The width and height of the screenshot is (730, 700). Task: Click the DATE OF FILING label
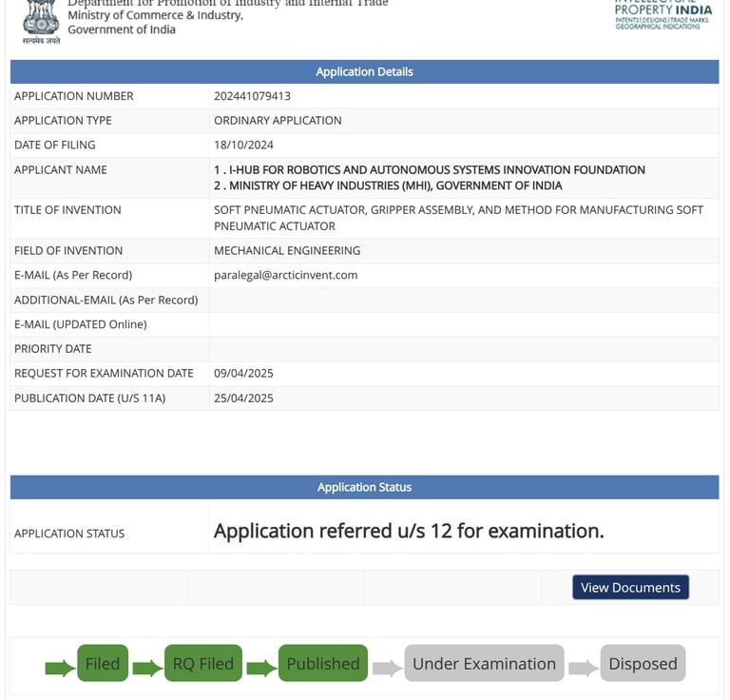54,145
